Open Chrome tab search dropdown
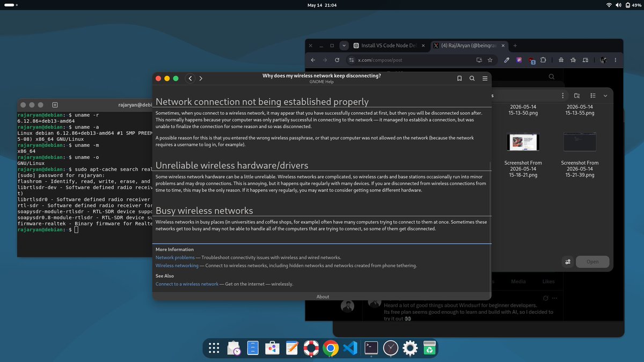Image resolution: width=644 pixels, height=362 pixels. pos(343,46)
